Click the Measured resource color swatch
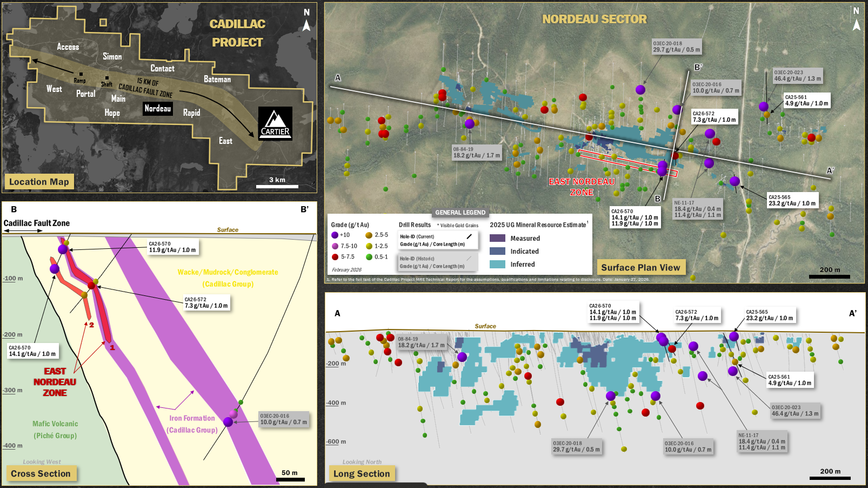The image size is (868, 488). [497, 238]
